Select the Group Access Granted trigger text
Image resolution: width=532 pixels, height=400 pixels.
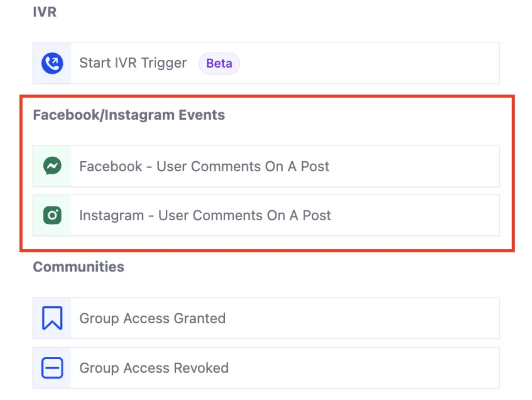tap(153, 318)
